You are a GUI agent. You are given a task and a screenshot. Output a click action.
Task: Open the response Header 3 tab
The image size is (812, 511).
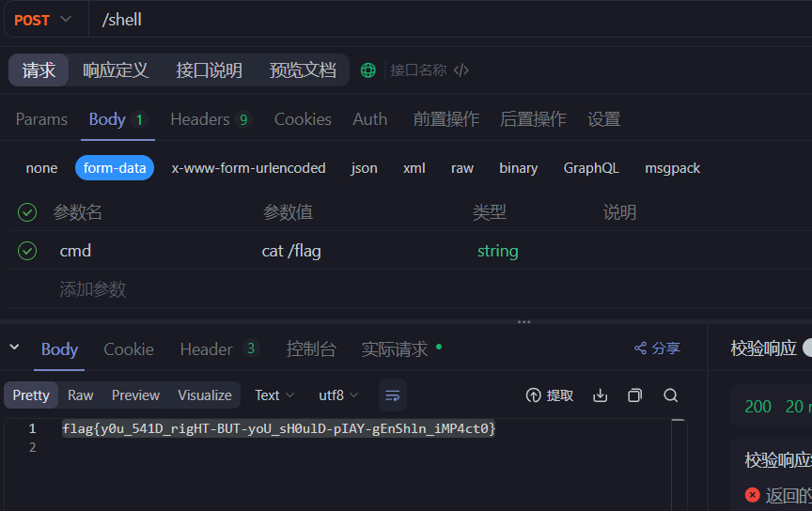pos(219,349)
